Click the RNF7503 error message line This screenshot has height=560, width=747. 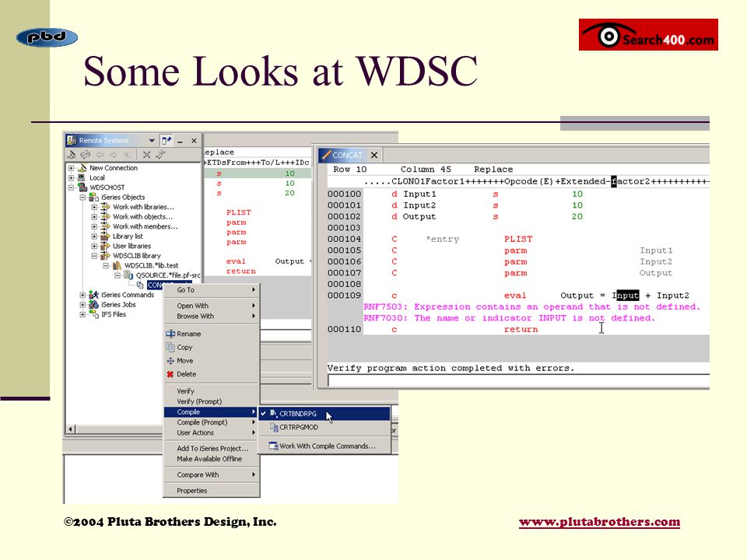(x=531, y=307)
